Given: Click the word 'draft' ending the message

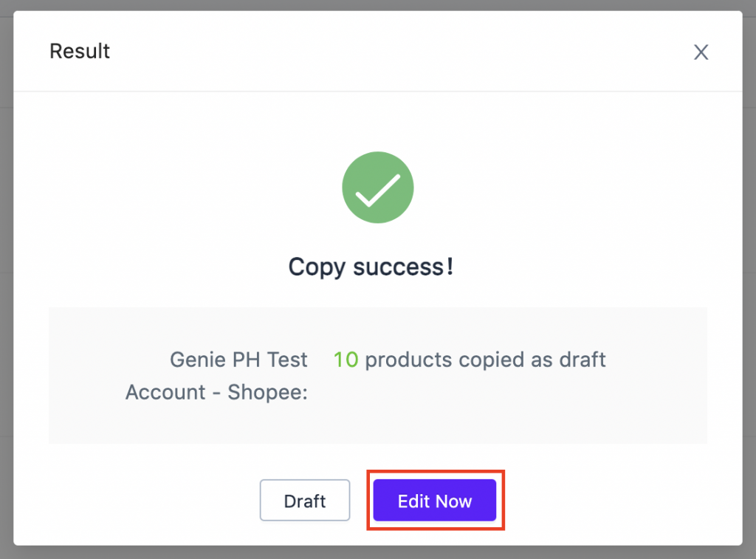Looking at the screenshot, I should pos(583,360).
